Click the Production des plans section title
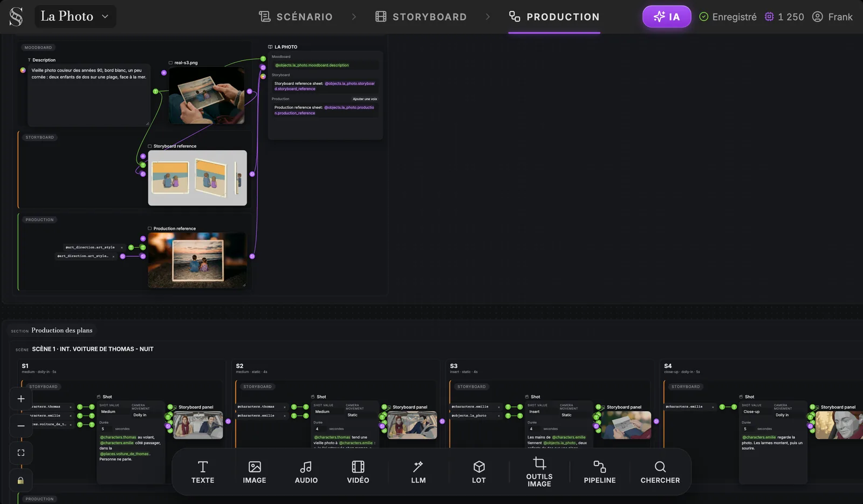 point(62,330)
